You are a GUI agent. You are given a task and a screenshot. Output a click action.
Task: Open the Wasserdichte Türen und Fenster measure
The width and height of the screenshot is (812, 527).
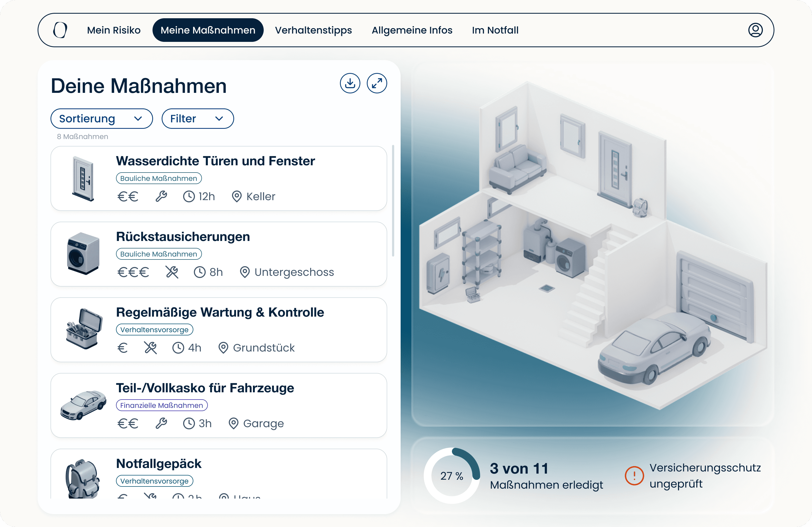(x=215, y=161)
